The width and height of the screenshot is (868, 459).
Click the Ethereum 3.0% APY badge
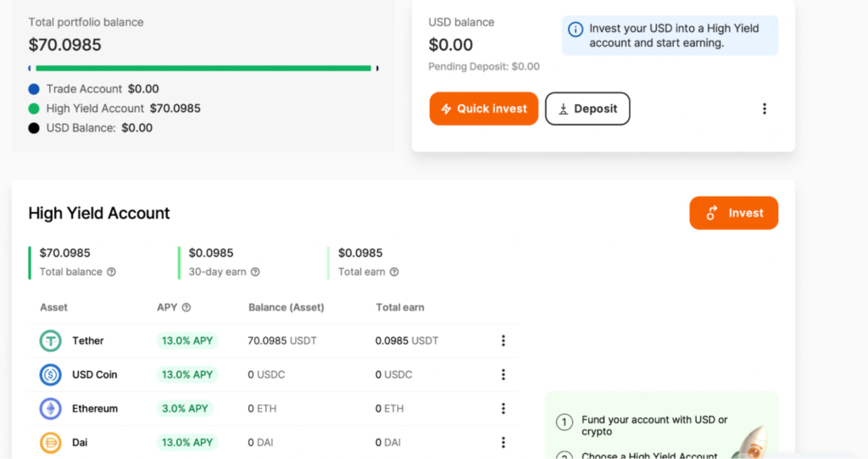click(x=185, y=409)
